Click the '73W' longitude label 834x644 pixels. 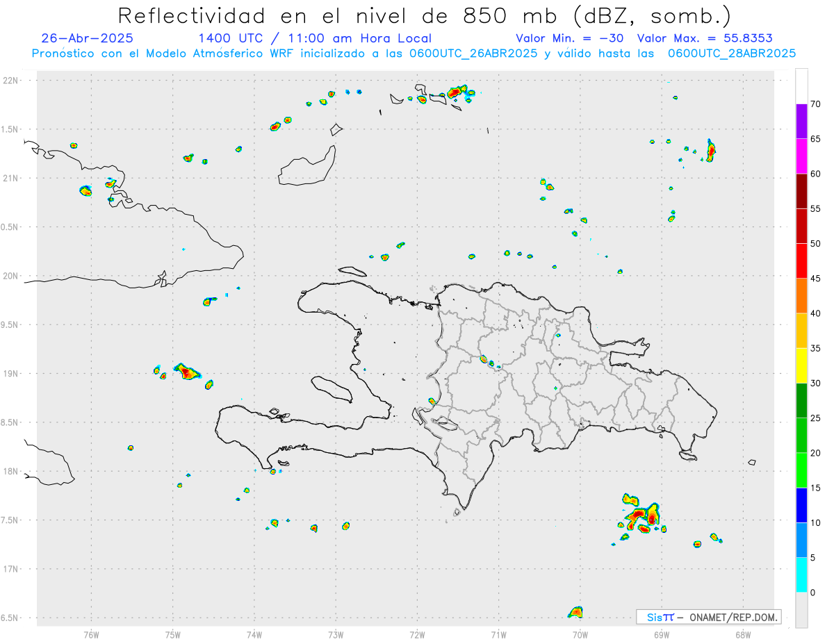tap(336, 634)
